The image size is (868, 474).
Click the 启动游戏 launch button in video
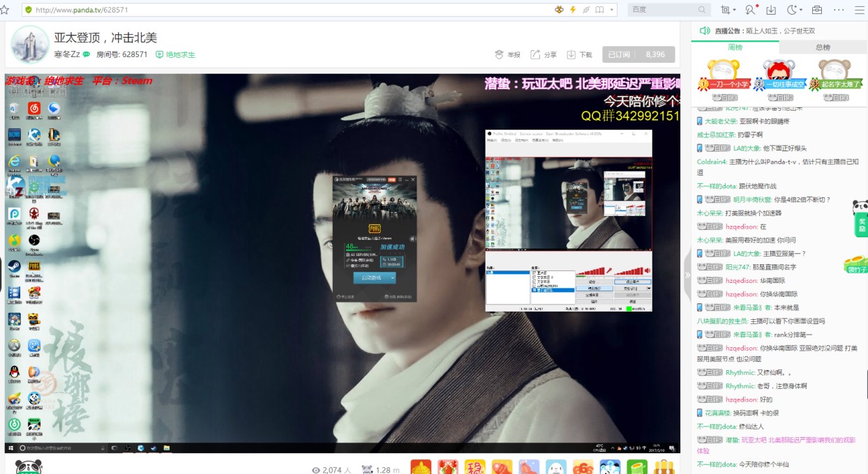click(x=371, y=277)
